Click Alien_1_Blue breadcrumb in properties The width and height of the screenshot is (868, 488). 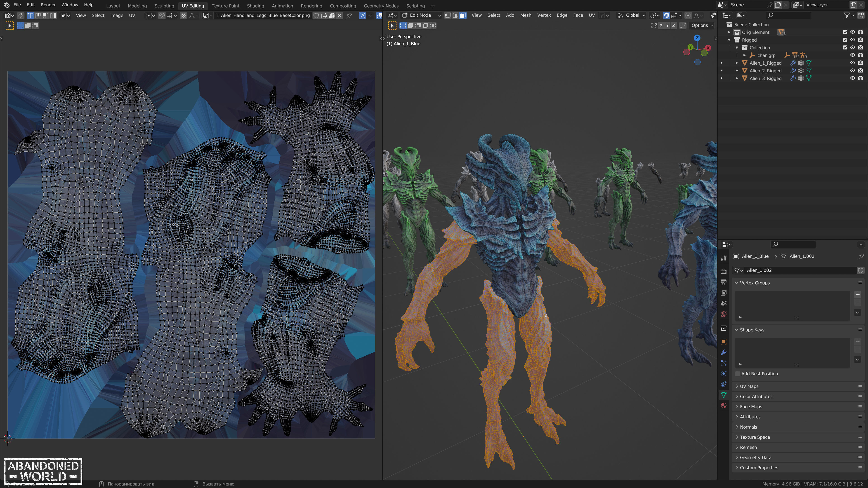[755, 256]
